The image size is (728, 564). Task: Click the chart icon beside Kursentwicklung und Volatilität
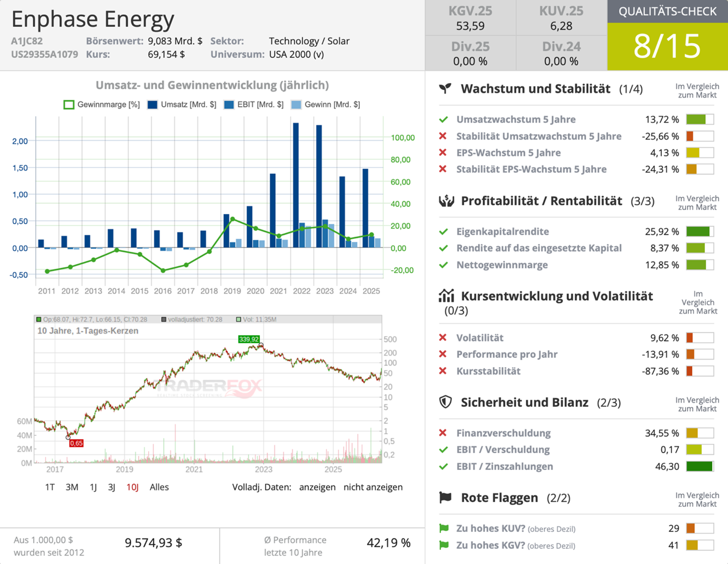[446, 296]
